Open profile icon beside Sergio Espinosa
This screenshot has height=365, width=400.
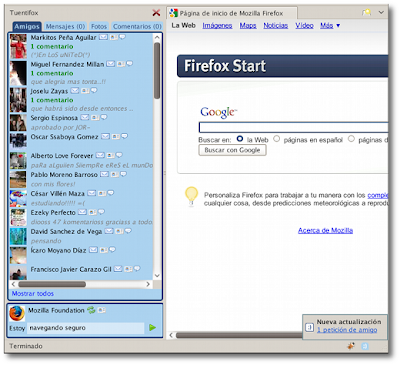pos(95,117)
